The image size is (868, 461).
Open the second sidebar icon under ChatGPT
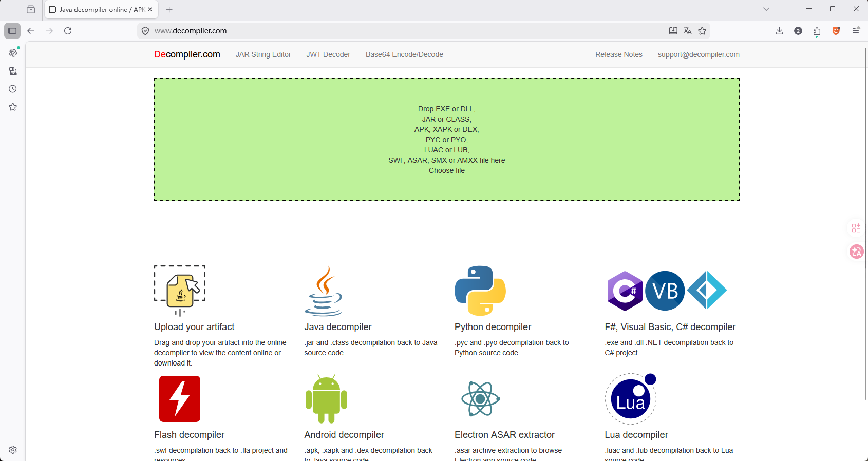[x=13, y=71]
